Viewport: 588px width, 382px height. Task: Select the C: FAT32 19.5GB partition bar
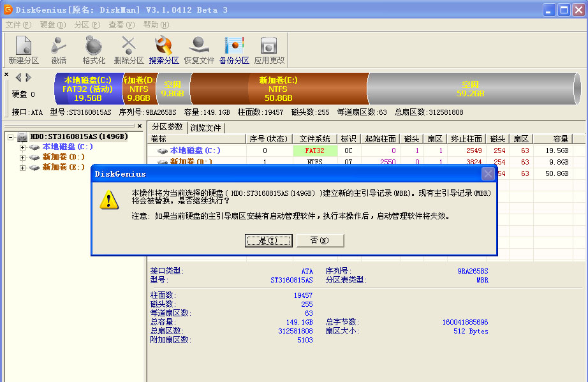tap(89, 89)
